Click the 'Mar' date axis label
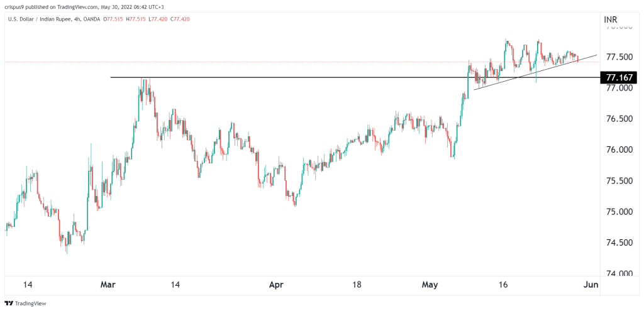 tap(109, 285)
